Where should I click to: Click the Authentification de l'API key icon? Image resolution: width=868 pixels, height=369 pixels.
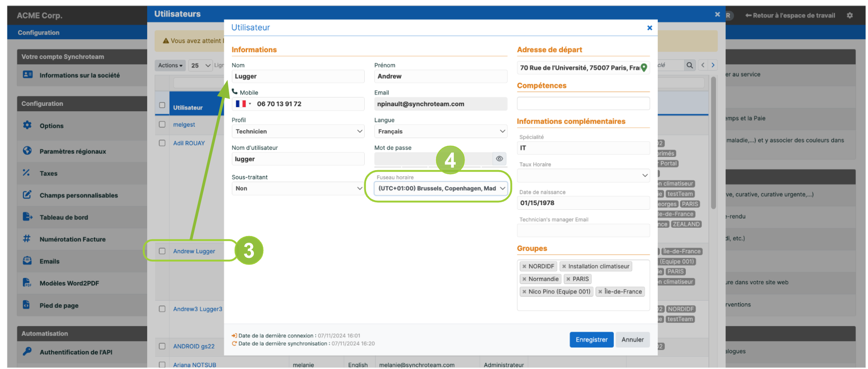tap(27, 351)
